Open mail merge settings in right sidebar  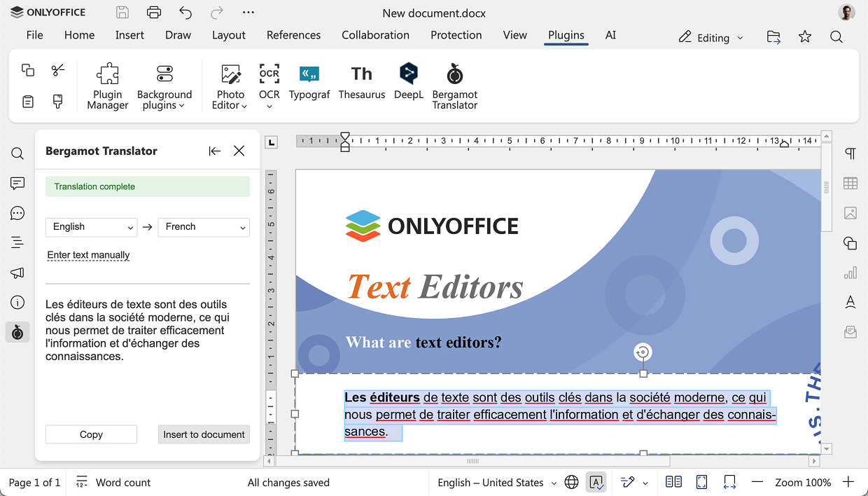[x=850, y=332]
